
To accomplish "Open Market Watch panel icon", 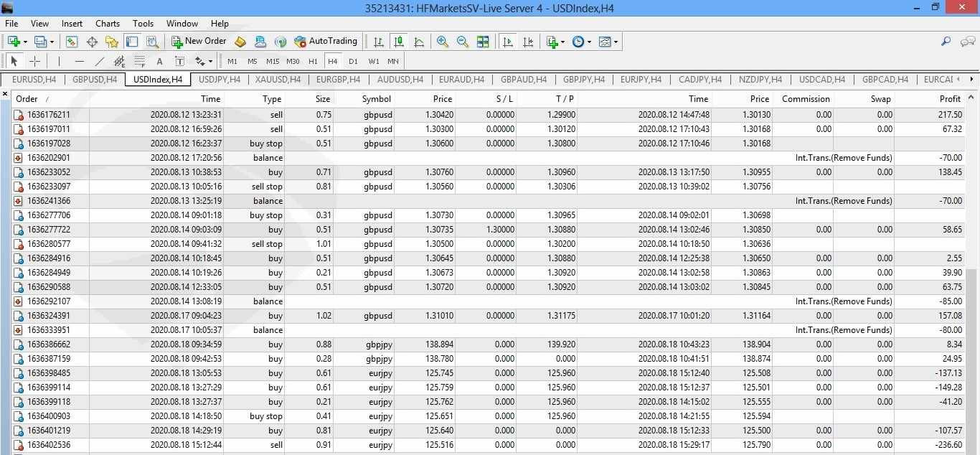I will click(x=72, y=42).
